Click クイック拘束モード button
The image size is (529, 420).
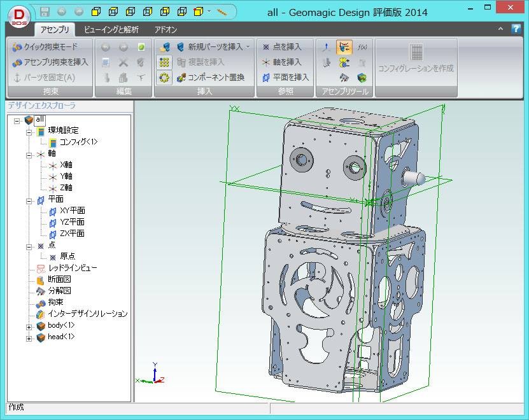[46, 47]
